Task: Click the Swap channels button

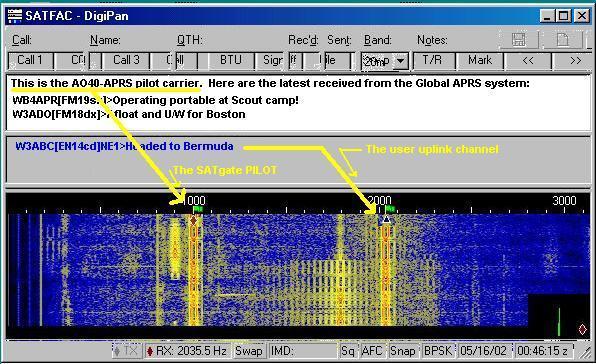Action: 249,351
